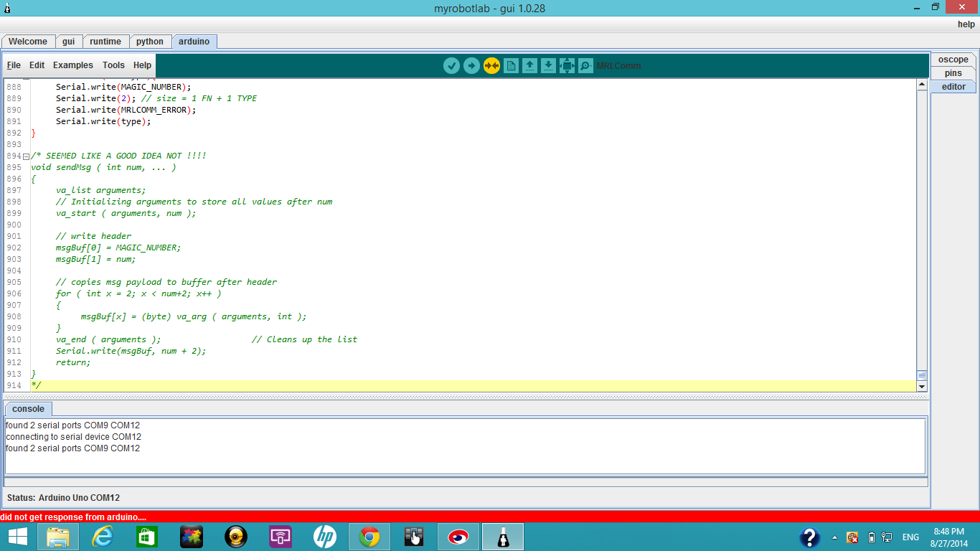980x551 pixels.
Task: Open the Tools menu
Action: 113,65
